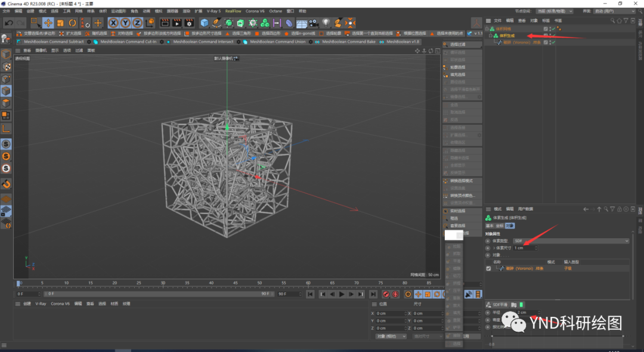
Task: Click the Enable Axis L-shaped icon
Action: point(6,128)
